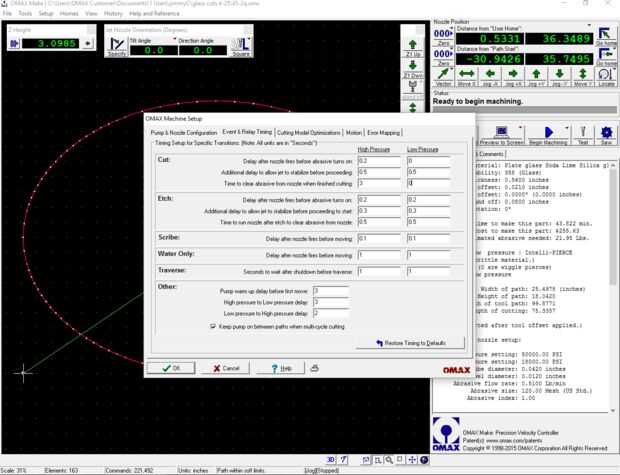The height and width of the screenshot is (475, 620).
Task: Click the pan four-arrow icon in bottom toolbar
Action: (x=412, y=460)
